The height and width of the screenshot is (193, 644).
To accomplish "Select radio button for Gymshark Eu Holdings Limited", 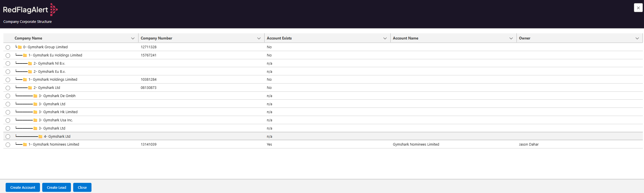I will pos(8,56).
